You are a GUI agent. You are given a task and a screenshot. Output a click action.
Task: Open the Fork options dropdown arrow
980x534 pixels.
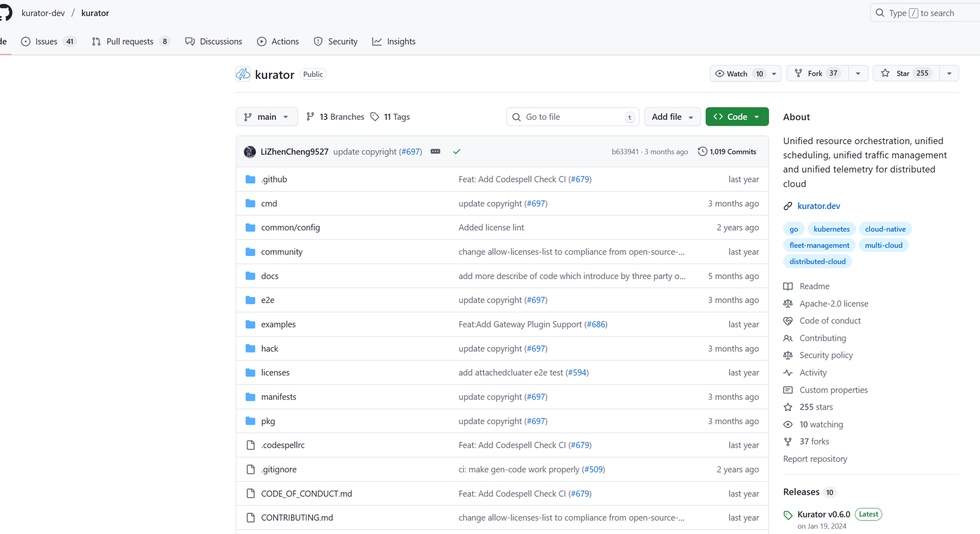pos(858,74)
